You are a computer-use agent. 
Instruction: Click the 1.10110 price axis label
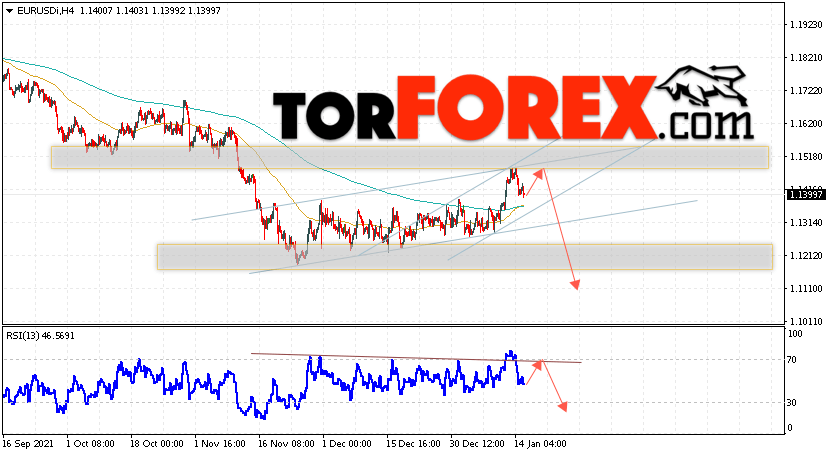pyautogui.click(x=806, y=321)
